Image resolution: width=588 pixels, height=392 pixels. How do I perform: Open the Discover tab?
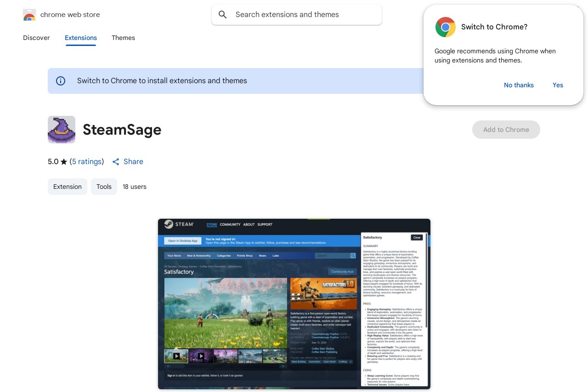tap(36, 38)
